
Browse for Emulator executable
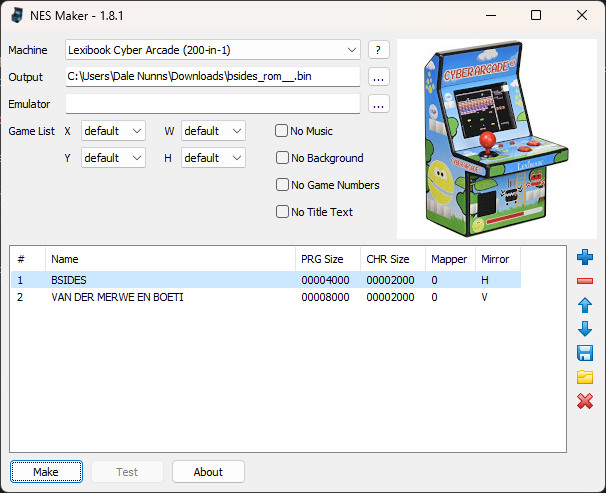(x=378, y=104)
